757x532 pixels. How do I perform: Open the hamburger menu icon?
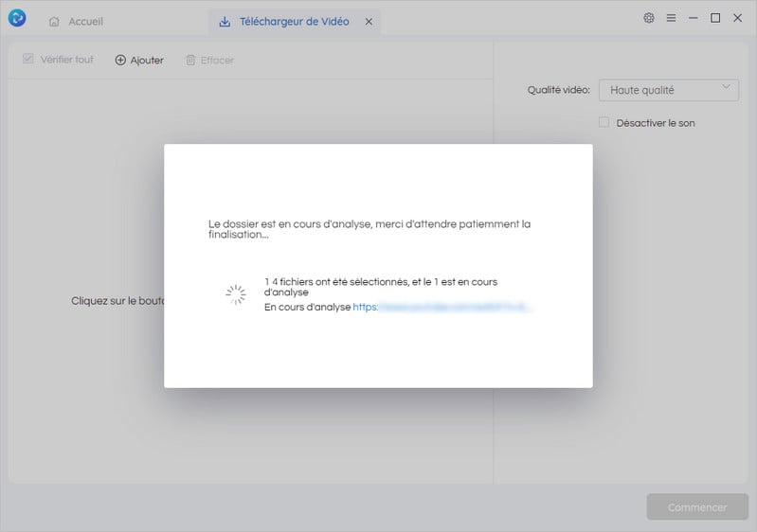point(671,18)
